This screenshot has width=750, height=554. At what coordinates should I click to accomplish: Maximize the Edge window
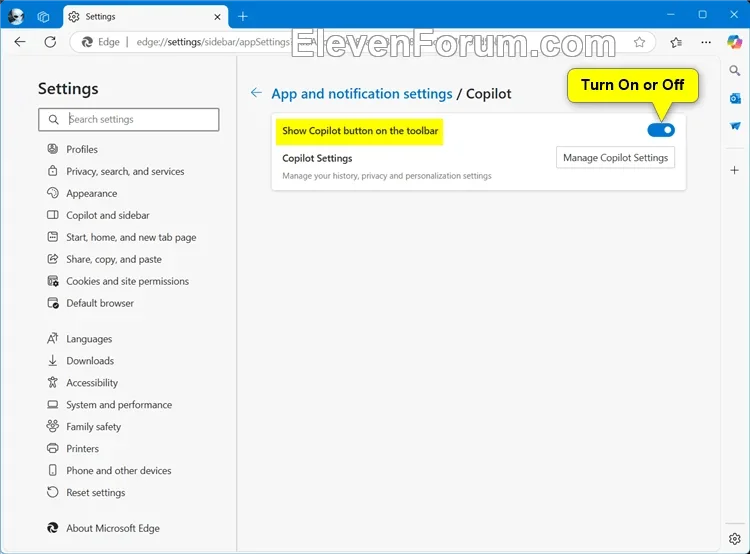click(702, 14)
